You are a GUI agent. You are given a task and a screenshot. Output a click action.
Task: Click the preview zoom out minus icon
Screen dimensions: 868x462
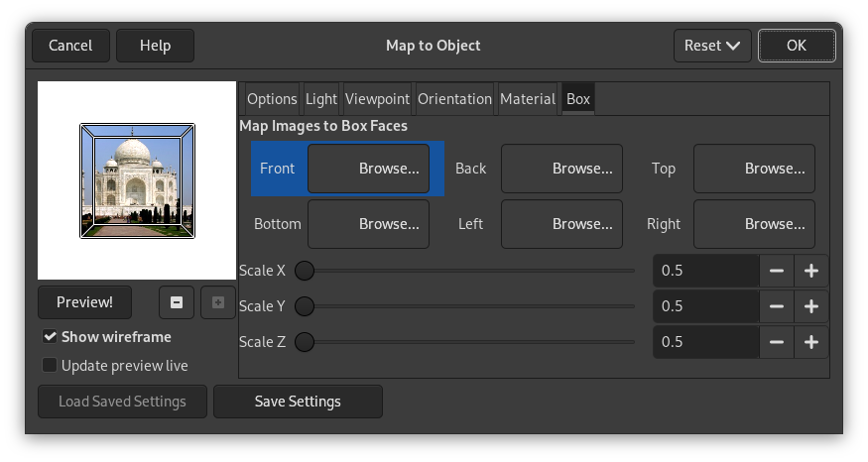tap(177, 302)
